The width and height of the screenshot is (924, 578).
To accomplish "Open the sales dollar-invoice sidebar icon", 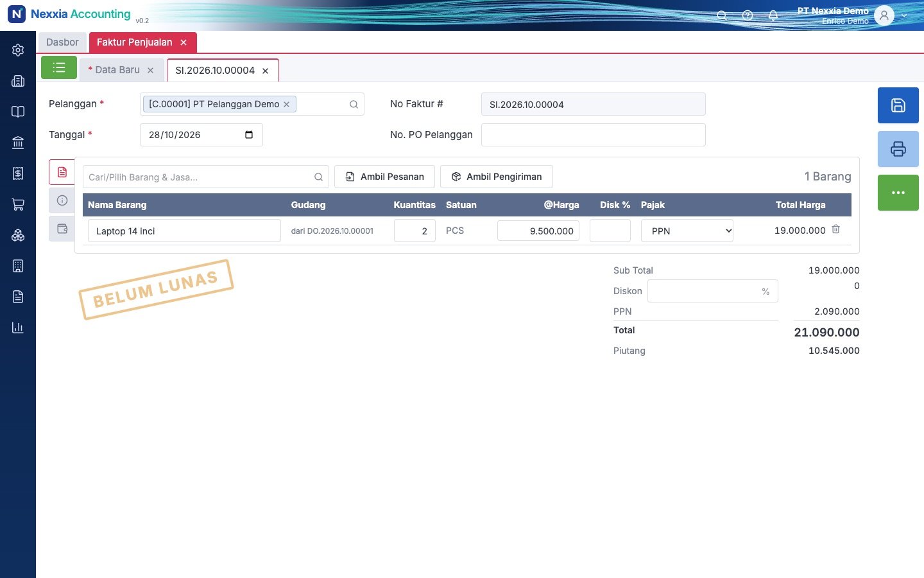I will pyautogui.click(x=18, y=173).
